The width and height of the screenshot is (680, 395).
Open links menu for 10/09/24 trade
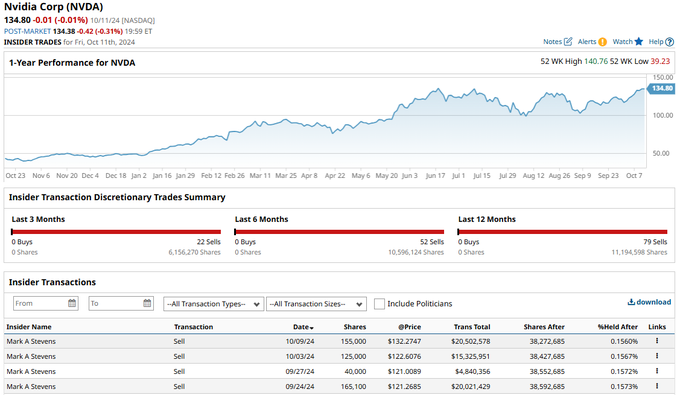tap(657, 341)
